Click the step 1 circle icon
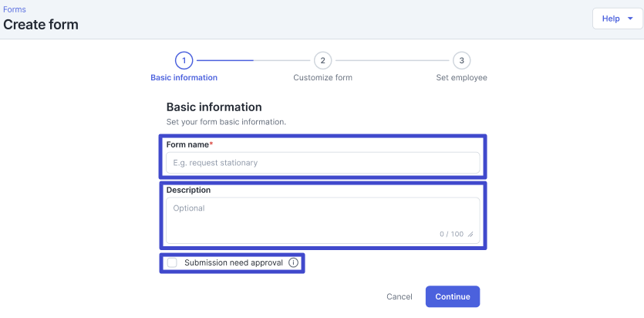 tap(184, 61)
